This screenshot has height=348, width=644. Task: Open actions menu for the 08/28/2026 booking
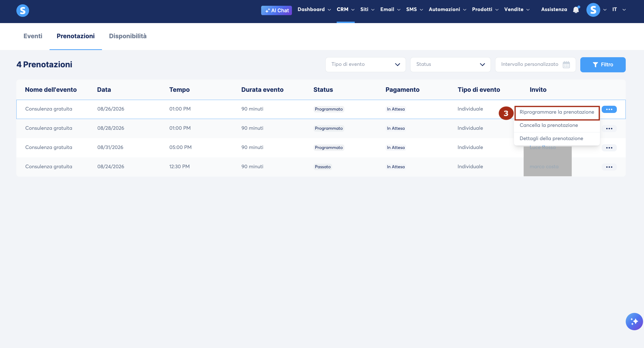coord(609,129)
